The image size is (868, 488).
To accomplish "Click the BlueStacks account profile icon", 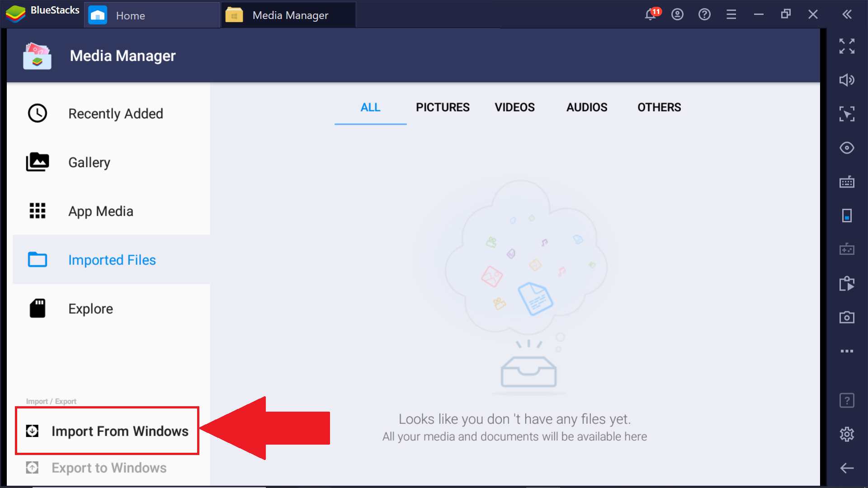I will point(677,15).
